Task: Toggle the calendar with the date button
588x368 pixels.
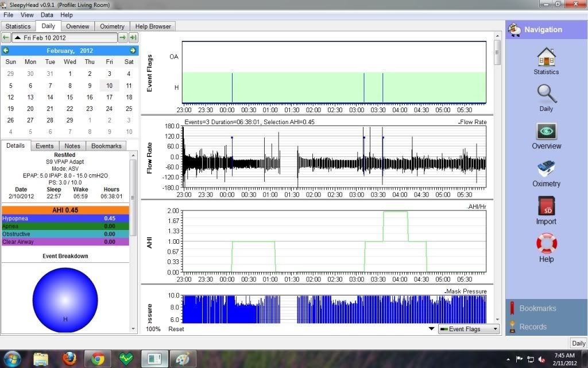Action: coord(64,37)
